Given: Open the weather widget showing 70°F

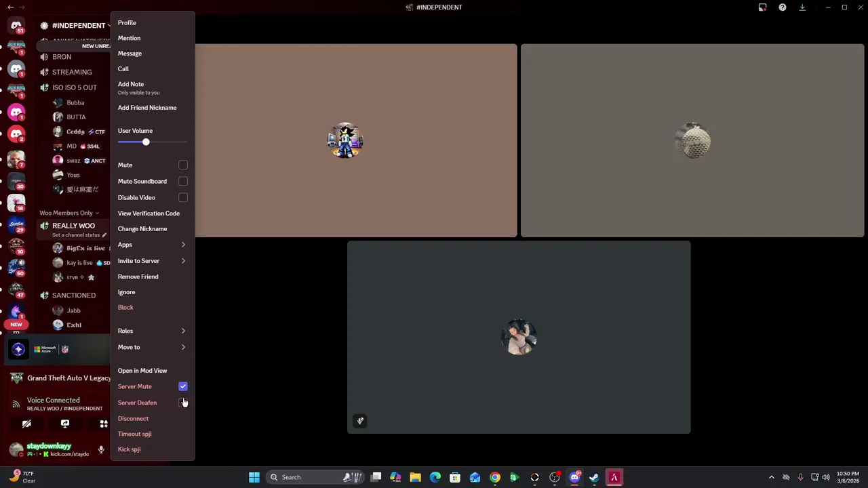Looking at the screenshot, I should 22,477.
